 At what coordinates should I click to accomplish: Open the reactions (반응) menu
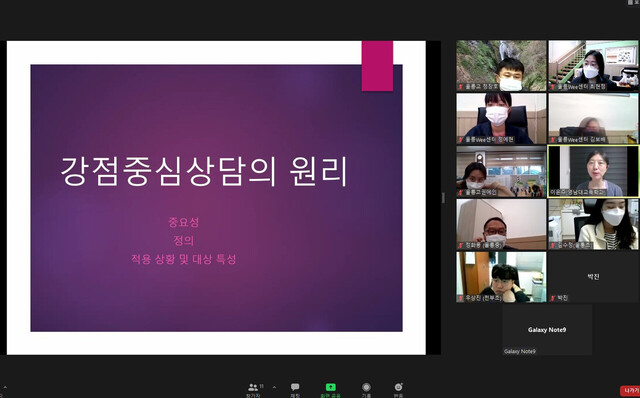(398, 389)
